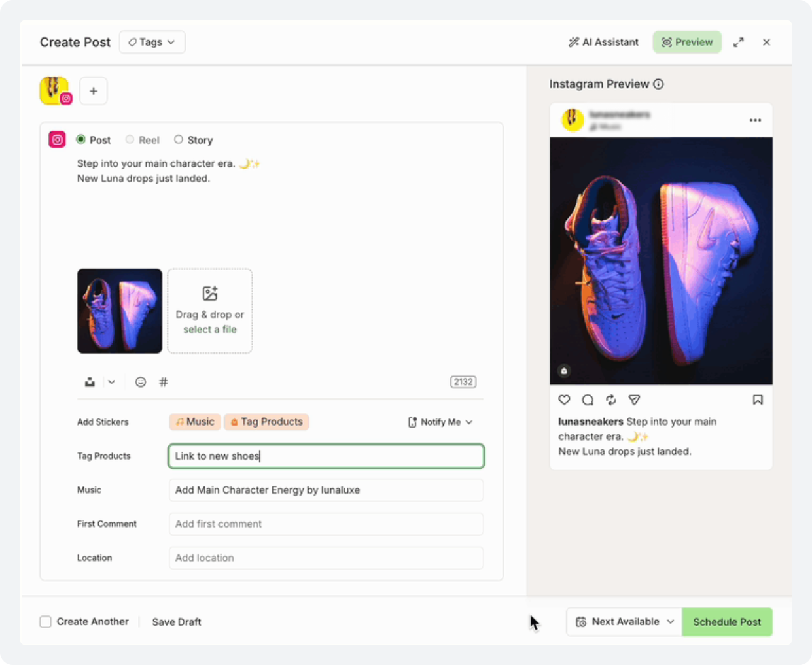This screenshot has width=812, height=665.
Task: Expand the media upload options chevron
Action: pos(111,382)
